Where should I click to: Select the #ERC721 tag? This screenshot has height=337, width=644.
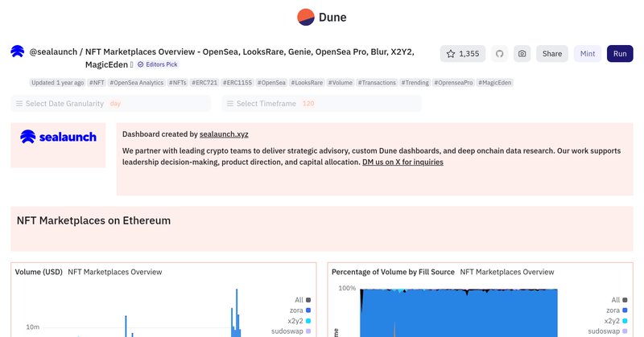[204, 83]
